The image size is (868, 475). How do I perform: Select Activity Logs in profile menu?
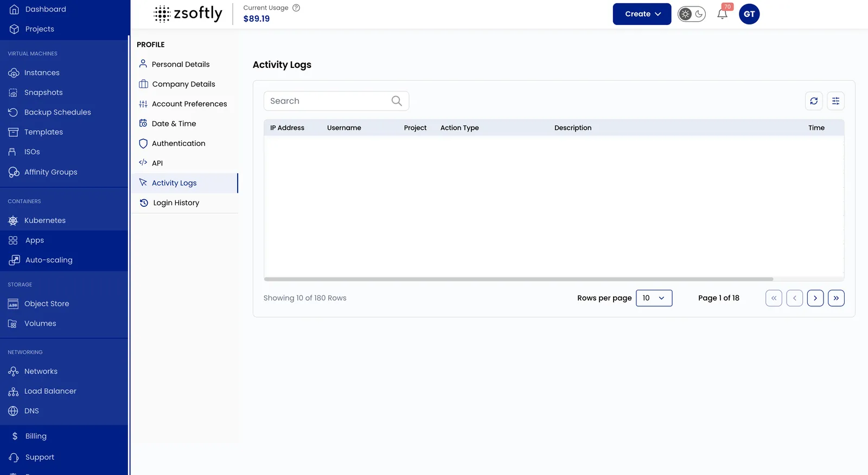pyautogui.click(x=184, y=183)
